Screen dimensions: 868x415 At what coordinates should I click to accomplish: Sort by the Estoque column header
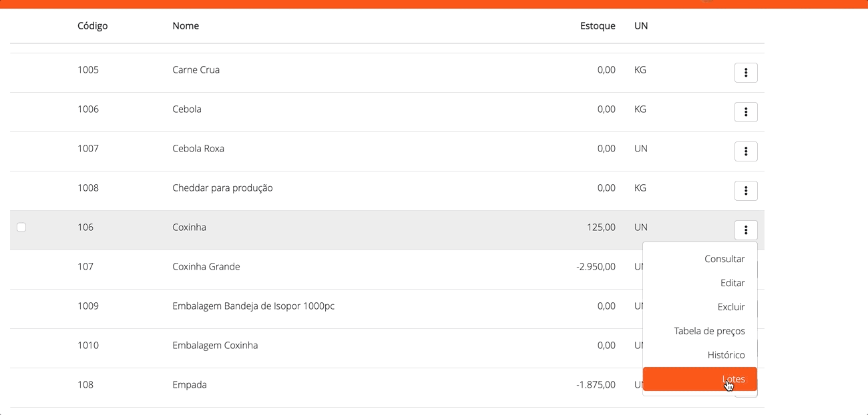tap(597, 26)
